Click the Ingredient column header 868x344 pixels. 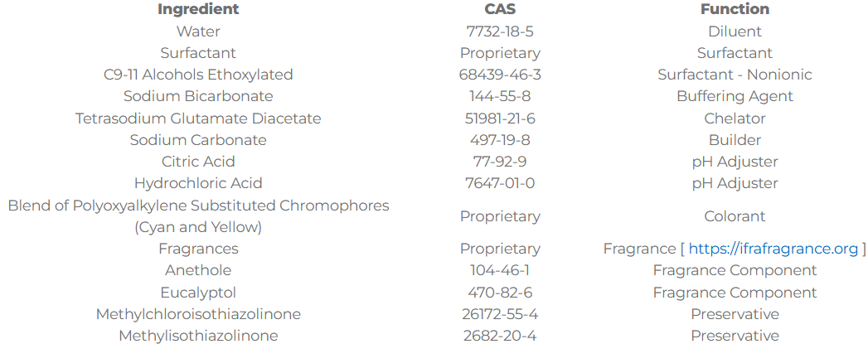tap(198, 9)
